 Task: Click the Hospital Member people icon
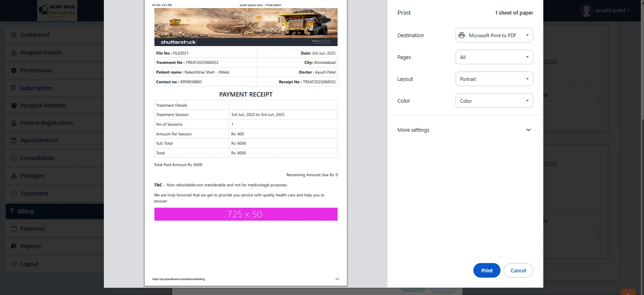point(14,105)
